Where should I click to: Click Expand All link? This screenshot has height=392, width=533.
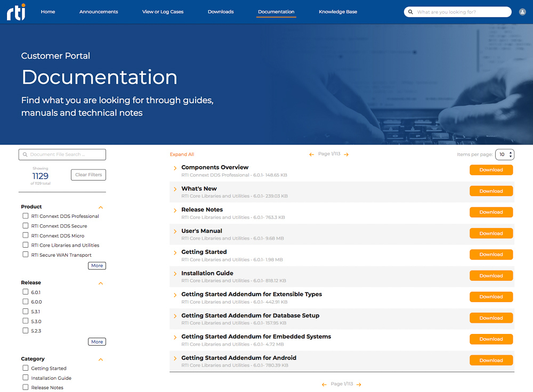coord(182,154)
